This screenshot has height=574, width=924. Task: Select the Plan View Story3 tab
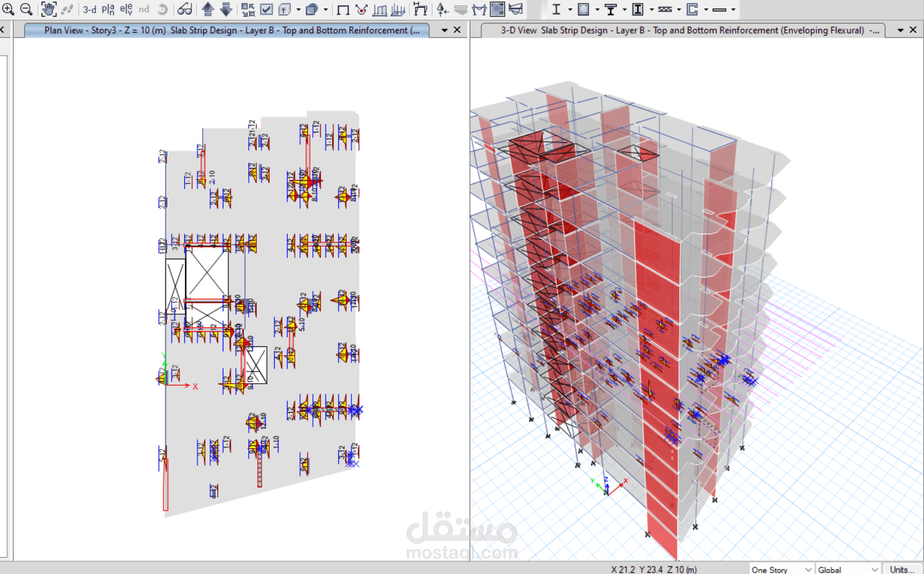coord(227,30)
